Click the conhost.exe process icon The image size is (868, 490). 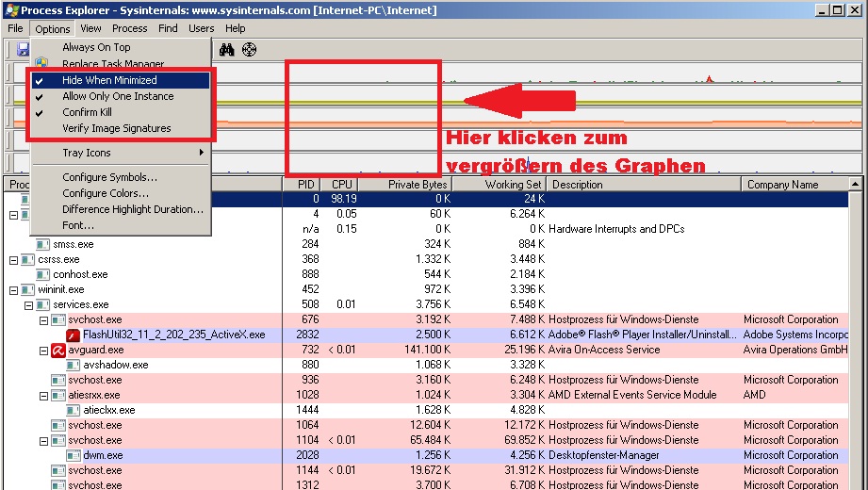click(x=42, y=274)
